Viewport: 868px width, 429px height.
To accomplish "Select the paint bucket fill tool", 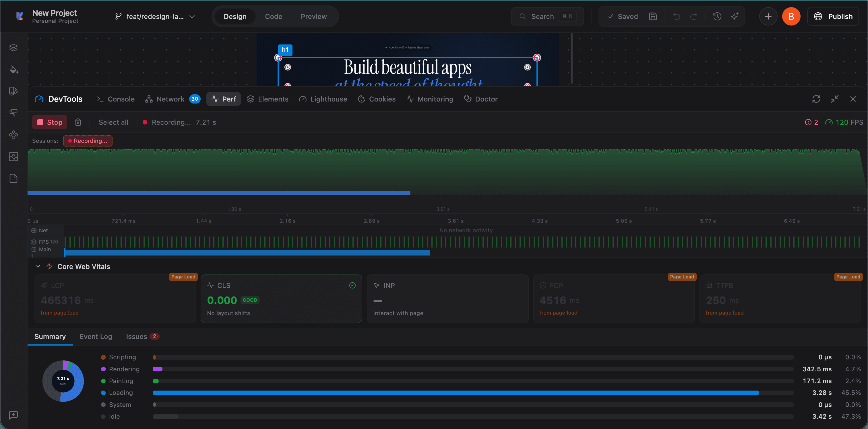I will pyautogui.click(x=13, y=70).
